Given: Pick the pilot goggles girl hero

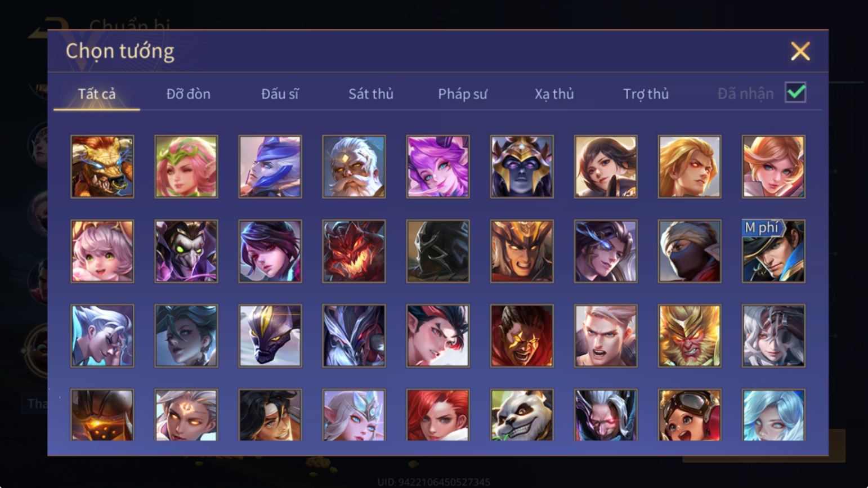Looking at the screenshot, I should (690, 415).
